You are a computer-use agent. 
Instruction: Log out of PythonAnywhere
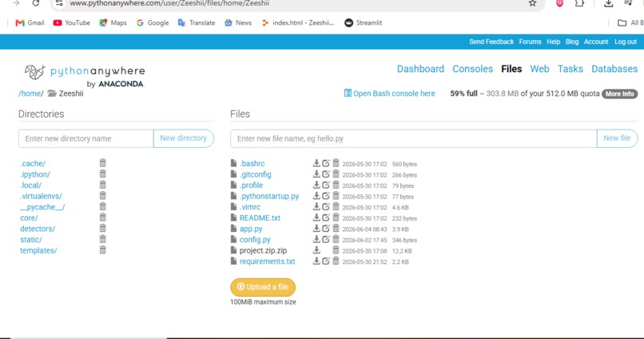click(x=626, y=42)
